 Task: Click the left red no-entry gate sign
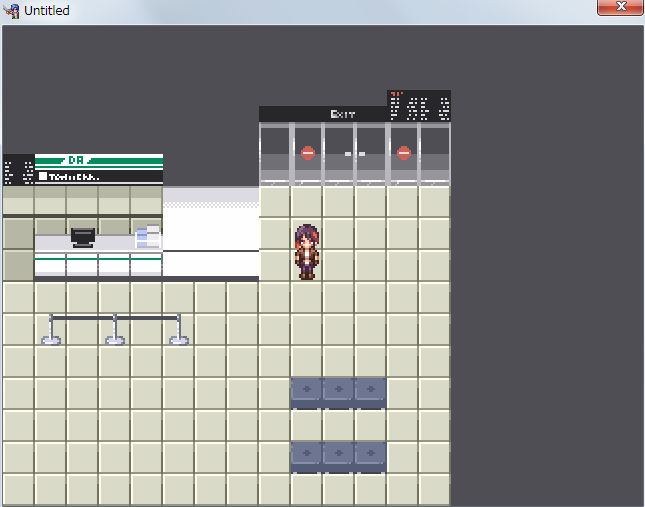[x=308, y=153]
